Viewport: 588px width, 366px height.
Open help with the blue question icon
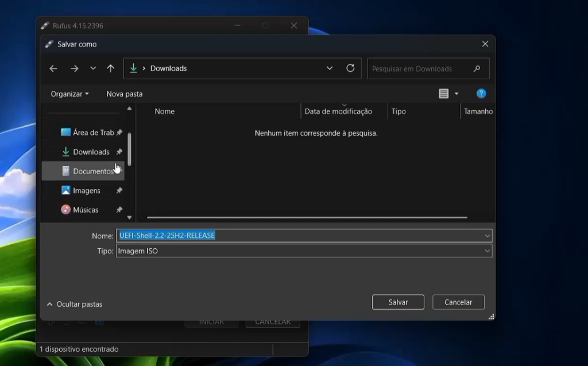click(481, 94)
